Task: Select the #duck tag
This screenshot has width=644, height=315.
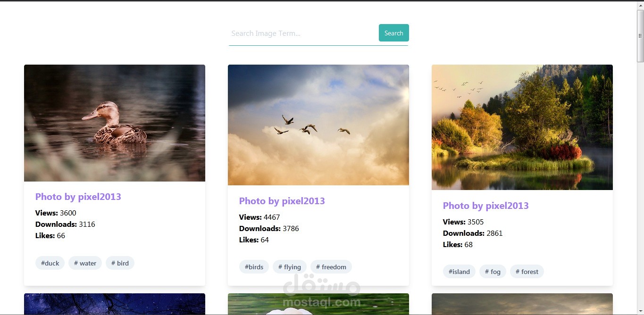Action: [x=50, y=263]
